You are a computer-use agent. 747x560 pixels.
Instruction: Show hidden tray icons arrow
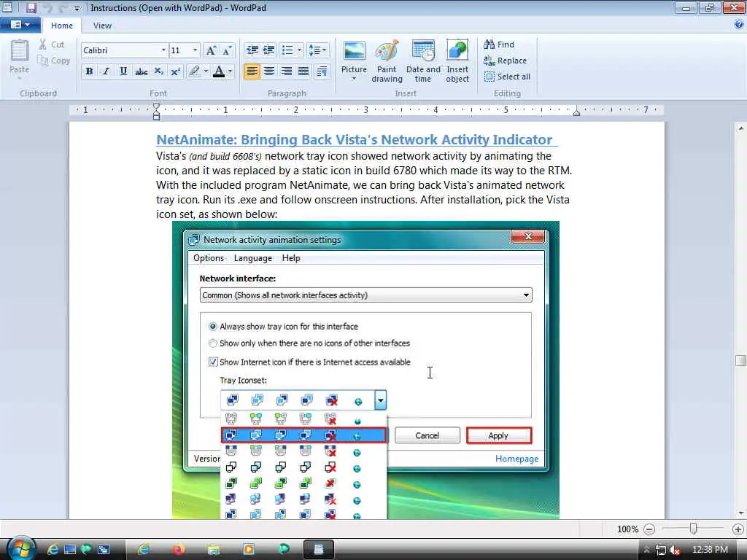click(646, 550)
